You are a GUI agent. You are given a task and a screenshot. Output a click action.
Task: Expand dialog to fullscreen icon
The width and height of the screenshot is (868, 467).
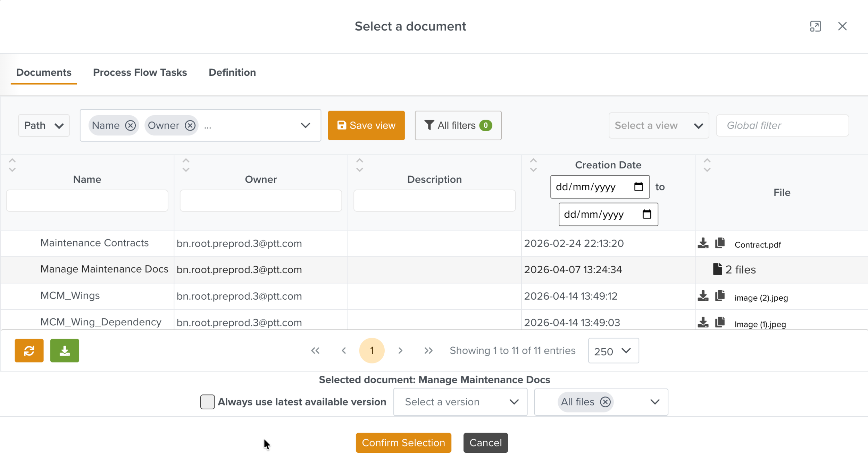coord(815,26)
